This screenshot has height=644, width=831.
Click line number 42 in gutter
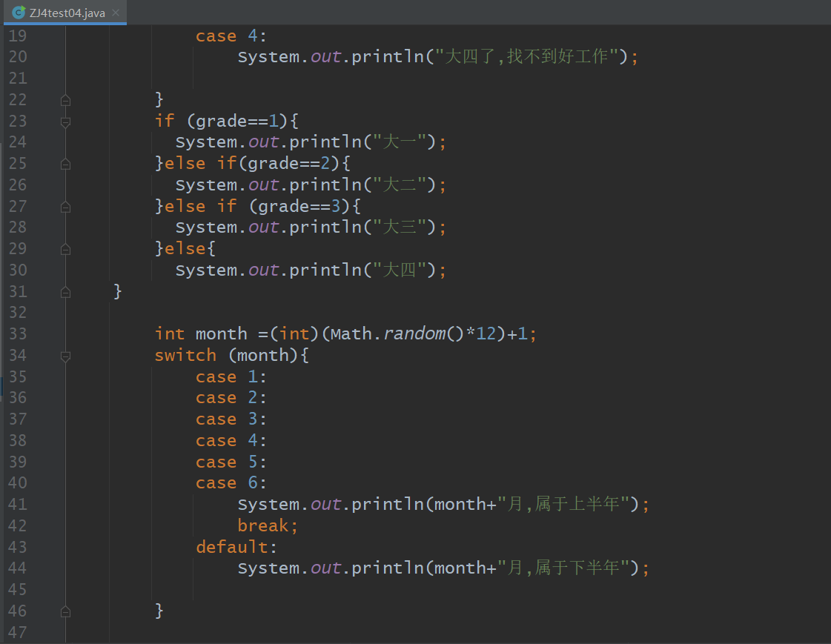[x=18, y=526]
